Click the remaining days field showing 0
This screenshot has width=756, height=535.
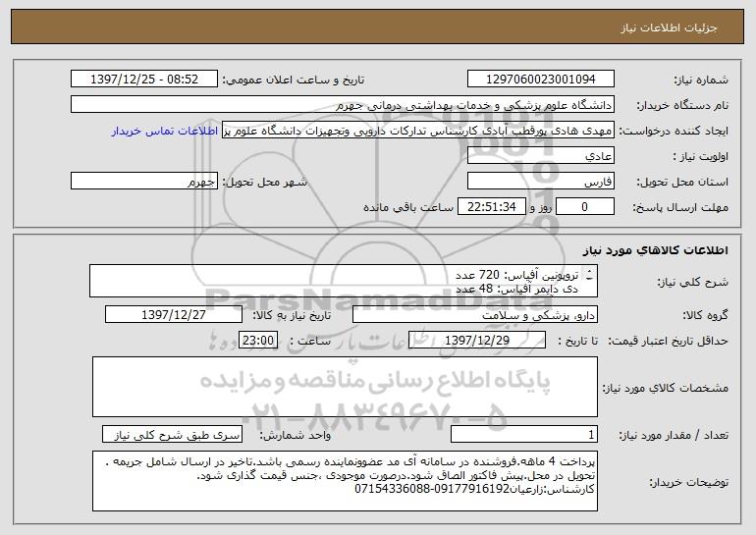coord(585,207)
